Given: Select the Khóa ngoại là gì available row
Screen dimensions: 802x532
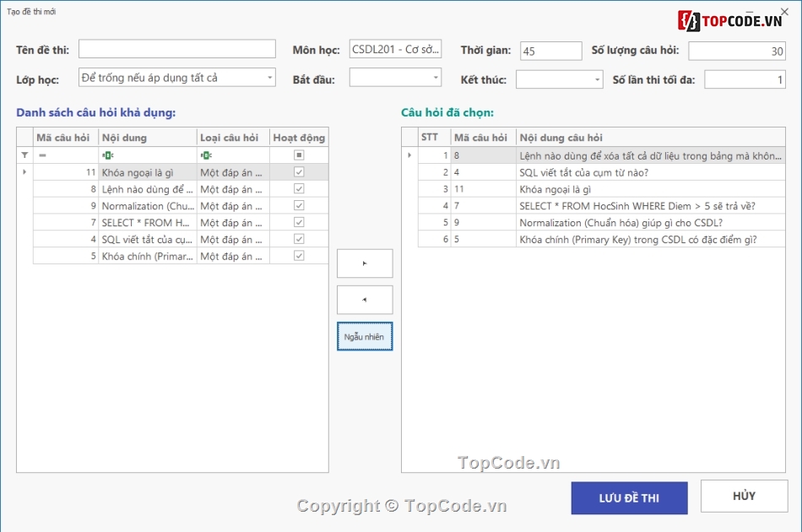Looking at the screenshot, I should pyautogui.click(x=181, y=172).
